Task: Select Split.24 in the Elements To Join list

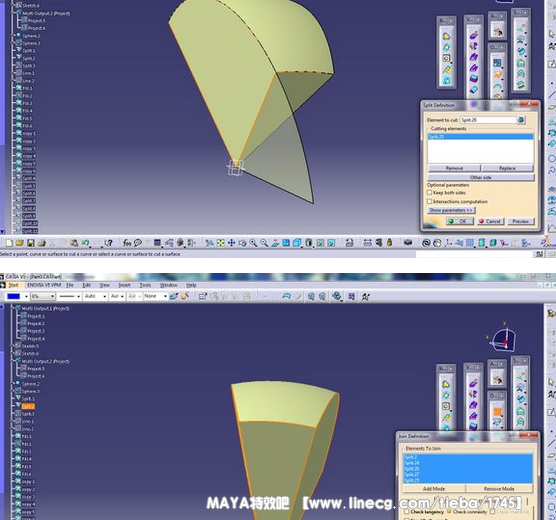Action: pos(468,463)
